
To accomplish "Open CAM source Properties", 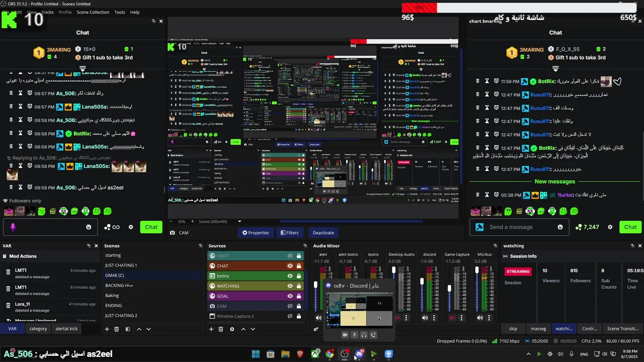I will point(256,233).
